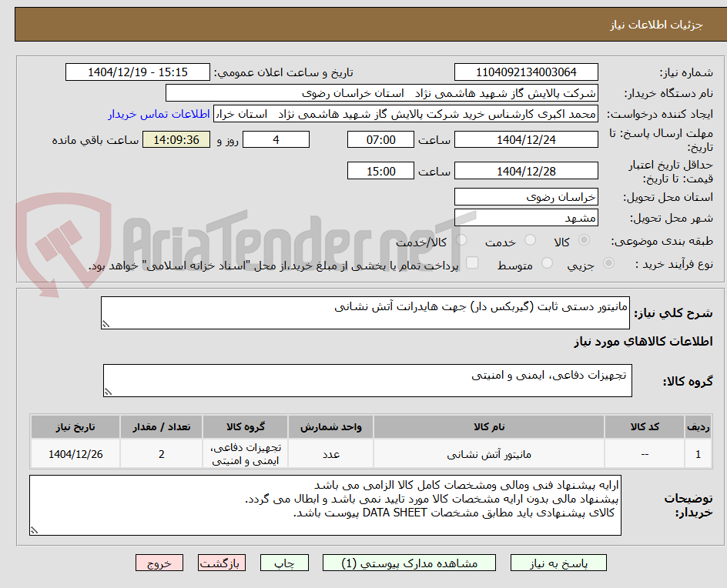727x588 pixels.
Task: Click the response deadline time 07:00
Action: 380,139
